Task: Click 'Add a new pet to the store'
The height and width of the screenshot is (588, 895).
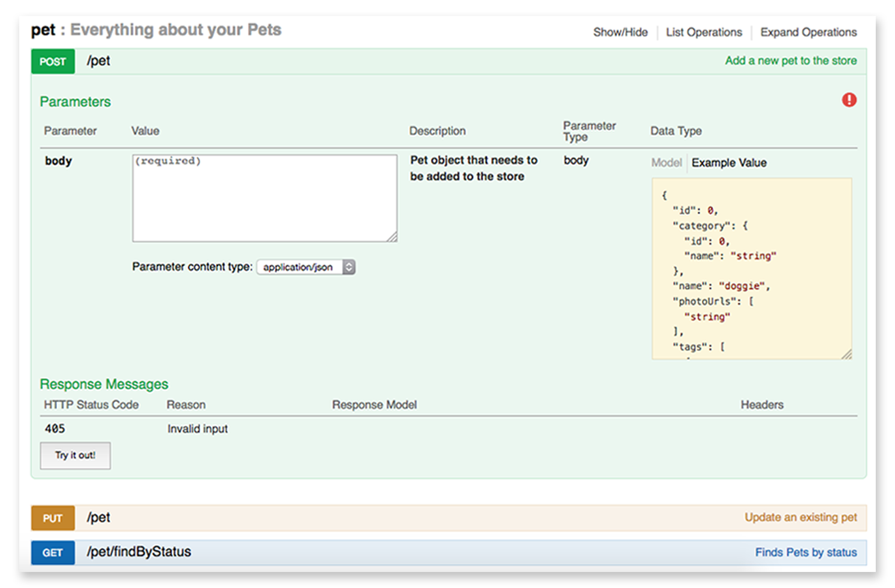Action: pos(791,61)
